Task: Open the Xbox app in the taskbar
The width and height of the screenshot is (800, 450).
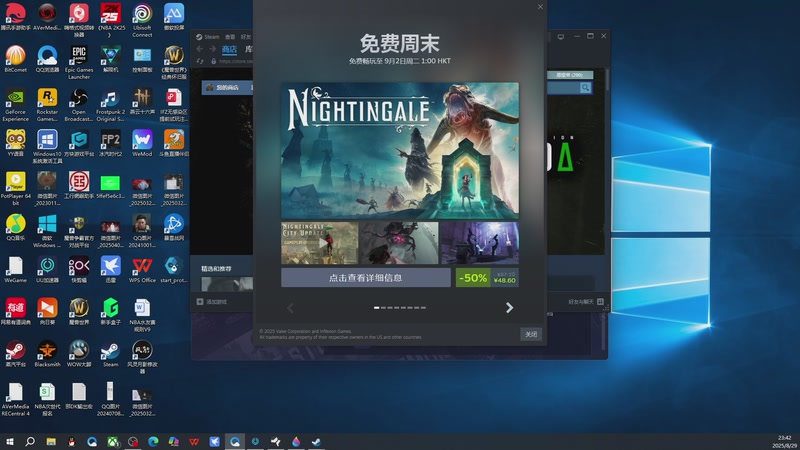Action: pyautogui.click(x=113, y=442)
